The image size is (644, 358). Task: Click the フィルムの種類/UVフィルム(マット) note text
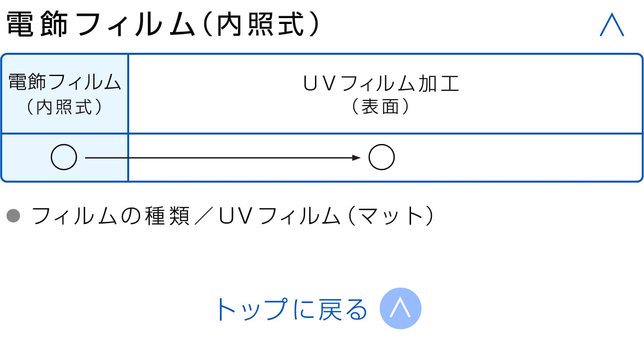coord(232,216)
